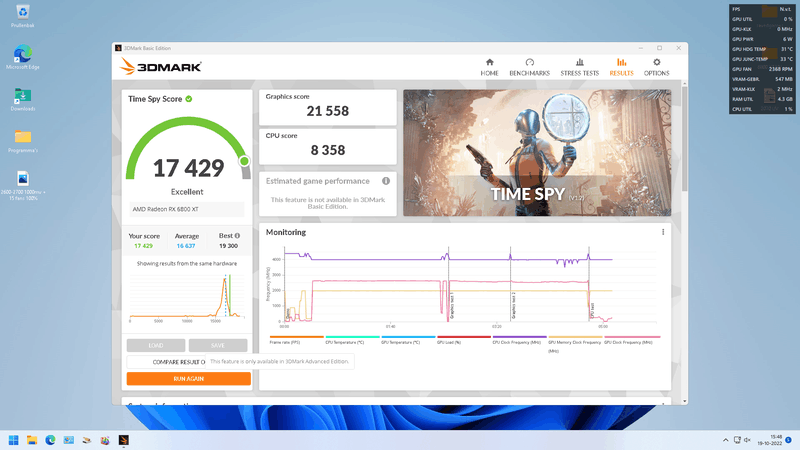Viewport: 800px width, 450px height.
Task: Open the taskbar clock and date
Action: 769,440
